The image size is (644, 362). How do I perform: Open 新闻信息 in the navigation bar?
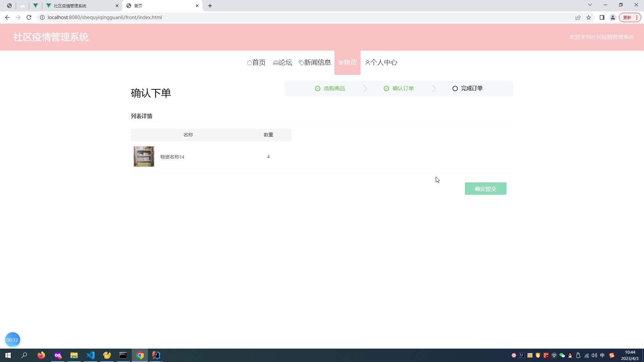(x=315, y=63)
